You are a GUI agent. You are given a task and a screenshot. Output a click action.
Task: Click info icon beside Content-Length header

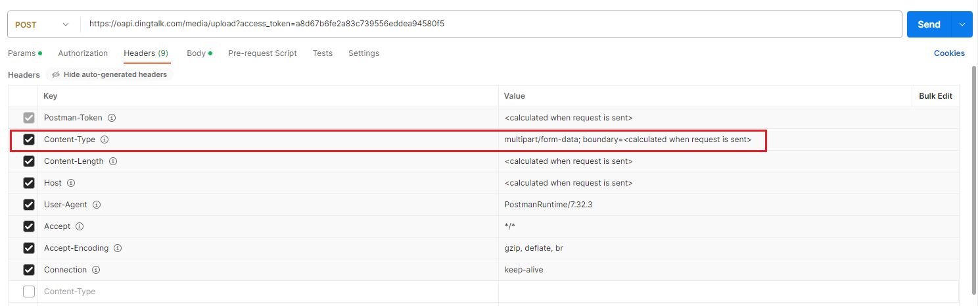coord(112,161)
